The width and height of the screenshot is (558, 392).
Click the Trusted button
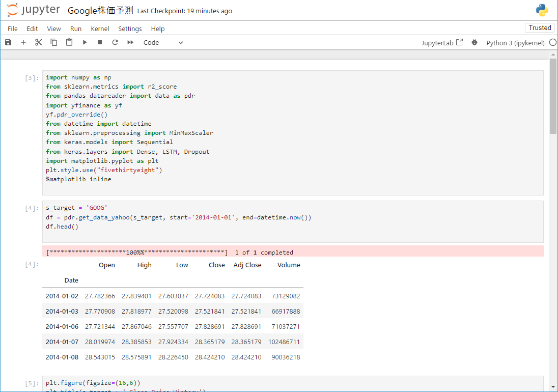[x=540, y=28]
